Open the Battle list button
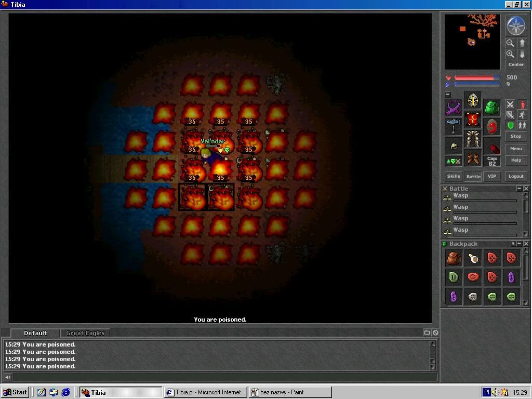The width and height of the screenshot is (532, 399). 473,176
